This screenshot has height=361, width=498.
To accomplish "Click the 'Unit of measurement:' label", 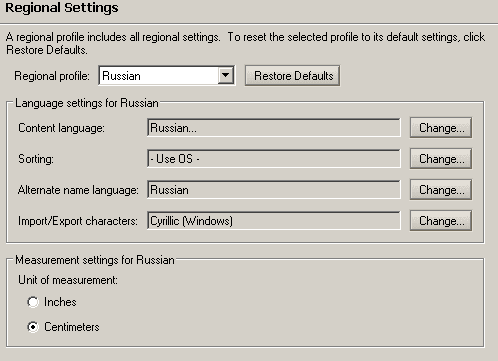I will click(68, 280).
